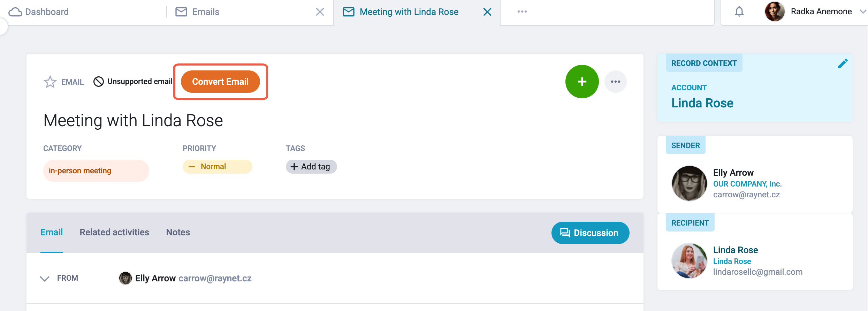Click the Convert Email button

click(x=220, y=82)
